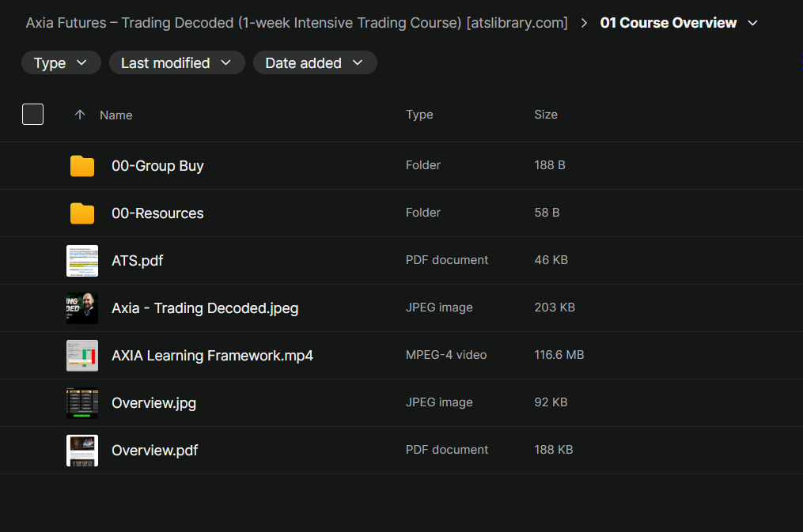Click the Size column header
This screenshot has height=532, width=803.
point(546,115)
